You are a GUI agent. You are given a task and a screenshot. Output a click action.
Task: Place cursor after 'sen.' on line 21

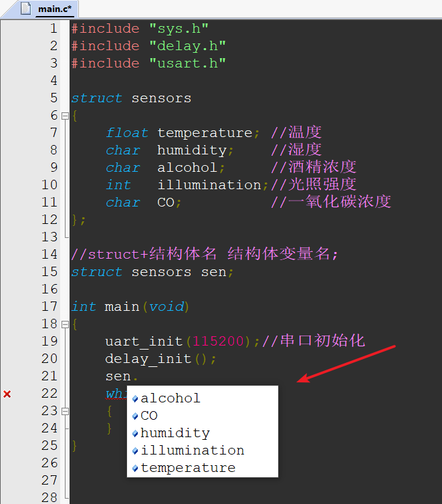[x=139, y=376]
